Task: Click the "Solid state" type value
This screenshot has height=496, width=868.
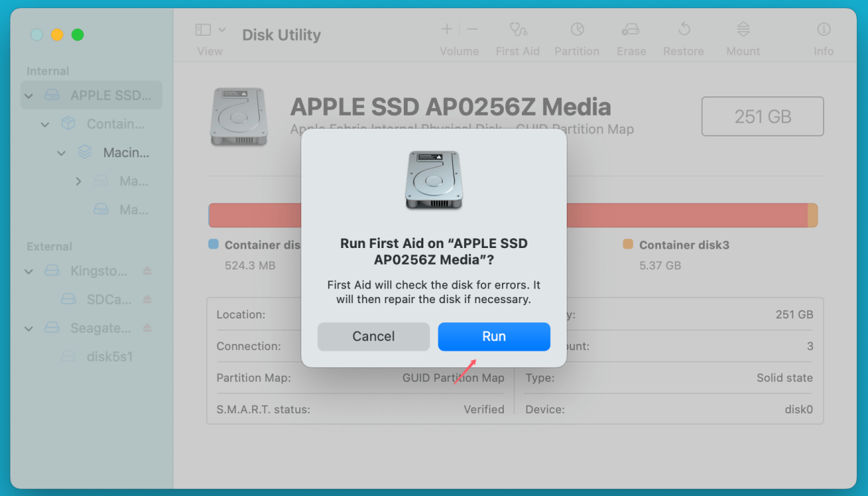Action: [785, 378]
